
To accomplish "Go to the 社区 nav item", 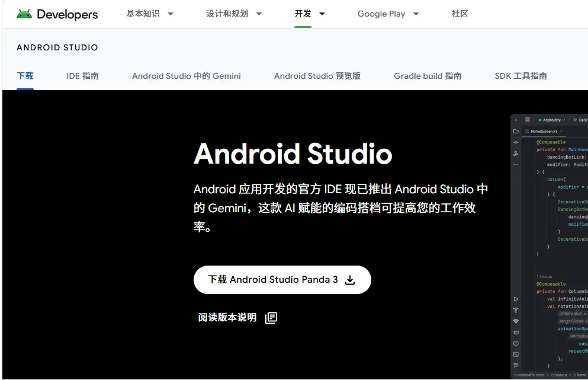I will pyautogui.click(x=460, y=14).
